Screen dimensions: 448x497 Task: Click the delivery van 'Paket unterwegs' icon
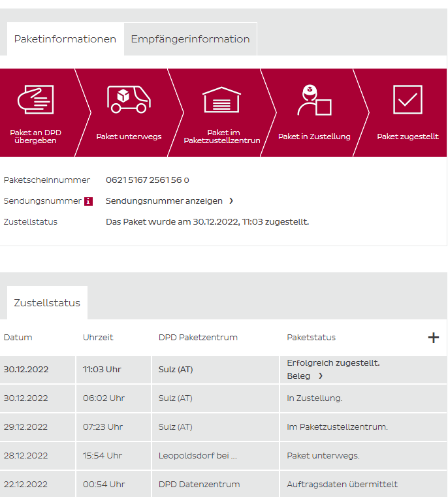point(129,99)
